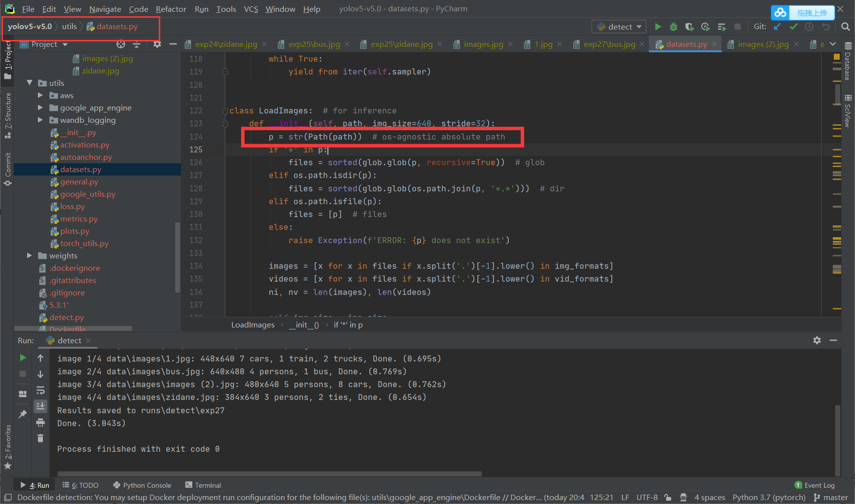Select the utils breadcrumb in navigation bar
This screenshot has height=504, width=855.
pyautogui.click(x=70, y=27)
